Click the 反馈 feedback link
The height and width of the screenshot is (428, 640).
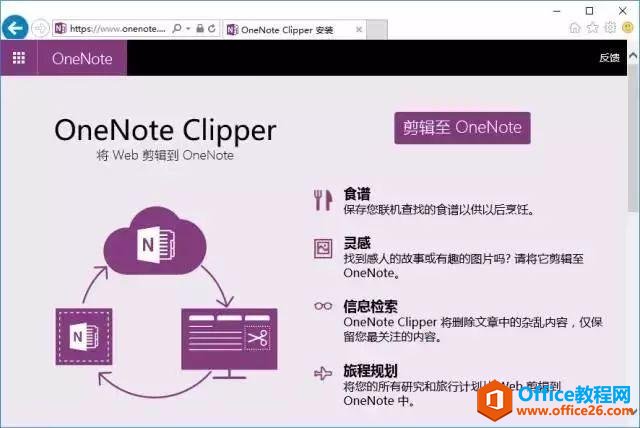pos(609,58)
